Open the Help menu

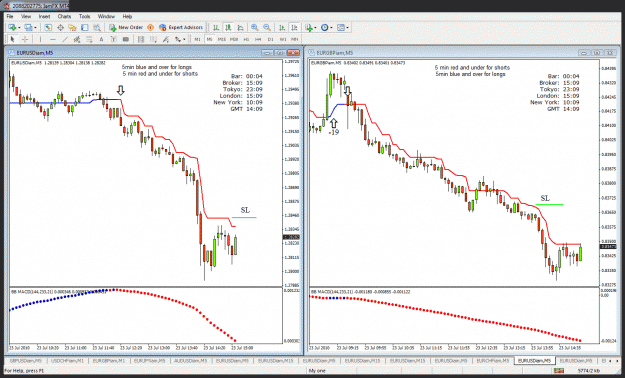(127, 16)
